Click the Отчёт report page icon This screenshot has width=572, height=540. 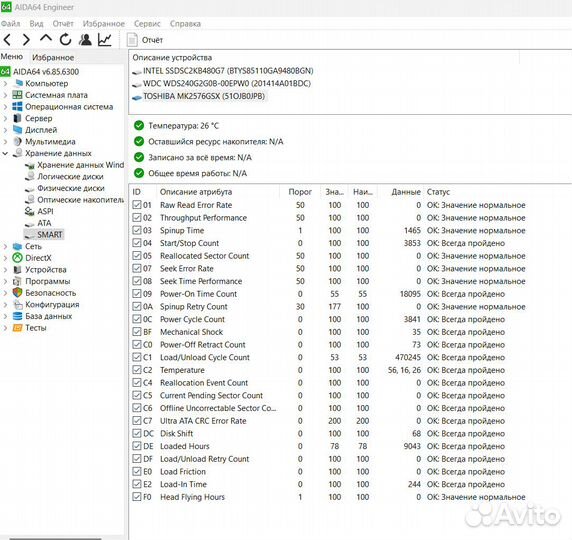coord(132,40)
